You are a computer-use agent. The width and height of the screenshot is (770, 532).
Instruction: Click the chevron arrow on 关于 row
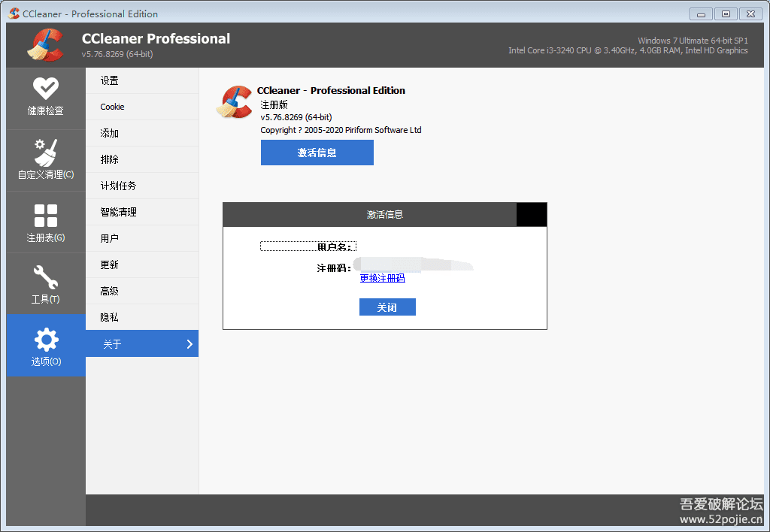click(189, 344)
